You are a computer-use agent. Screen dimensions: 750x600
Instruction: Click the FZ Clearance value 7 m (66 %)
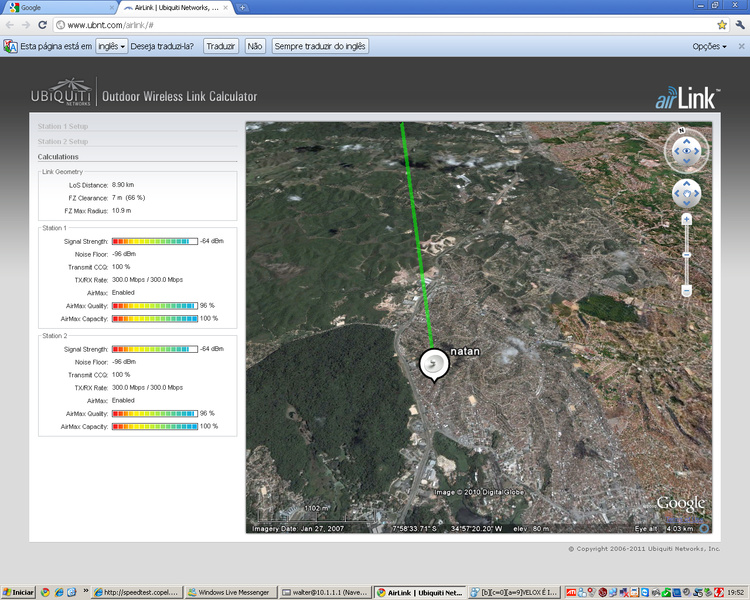click(x=128, y=198)
